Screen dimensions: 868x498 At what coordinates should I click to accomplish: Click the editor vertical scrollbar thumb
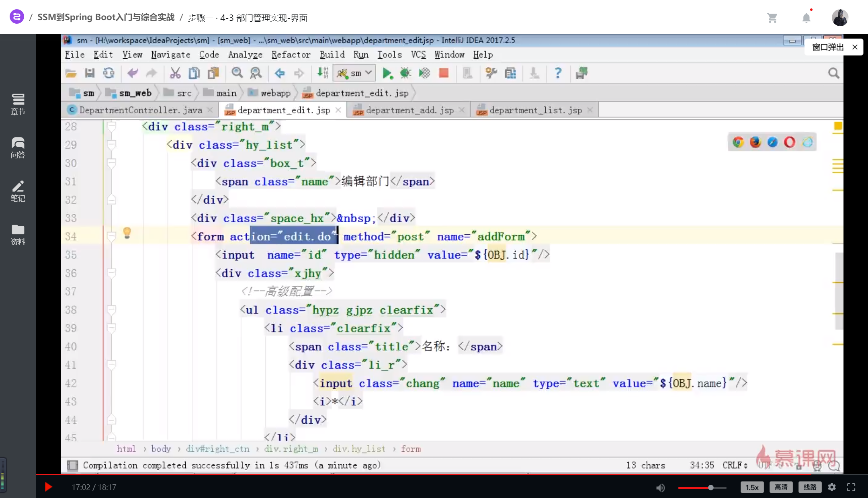(x=839, y=291)
